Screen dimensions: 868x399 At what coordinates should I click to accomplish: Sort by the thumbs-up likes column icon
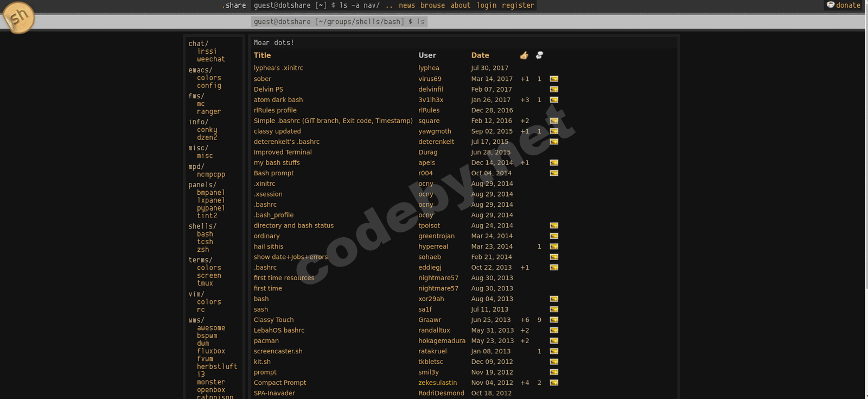pyautogui.click(x=524, y=55)
